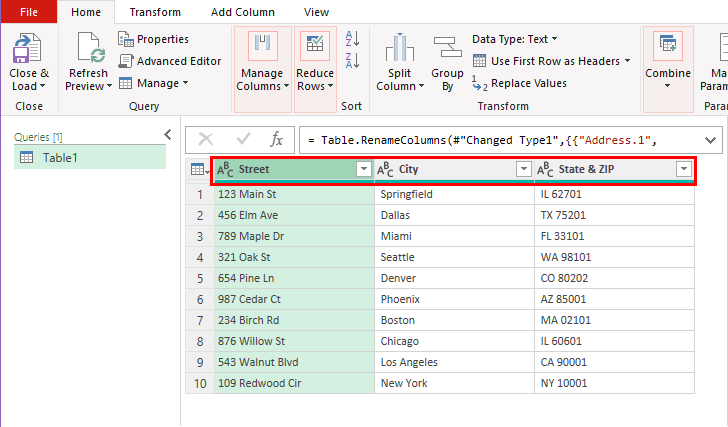Open the Reduce Rows menu
Viewport: 728px width, 427px height.
coord(315,70)
